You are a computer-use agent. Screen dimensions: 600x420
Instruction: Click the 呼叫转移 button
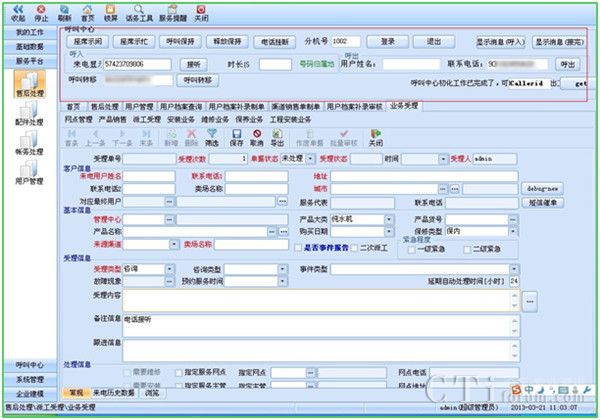click(197, 79)
